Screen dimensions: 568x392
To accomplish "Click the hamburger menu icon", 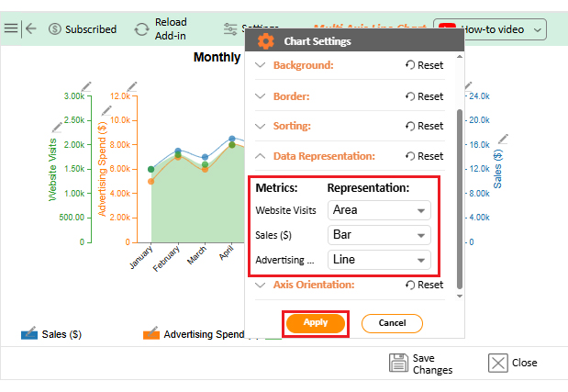I will click(10, 28).
